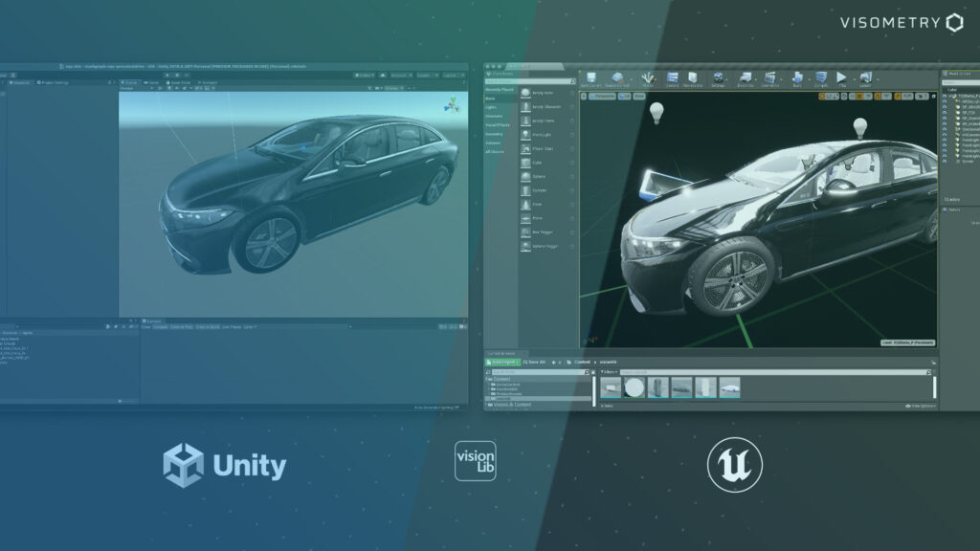Screen dimensions: 980x551
Task: Click the Save Current icon in Unreal toolbar
Action: click(x=590, y=77)
